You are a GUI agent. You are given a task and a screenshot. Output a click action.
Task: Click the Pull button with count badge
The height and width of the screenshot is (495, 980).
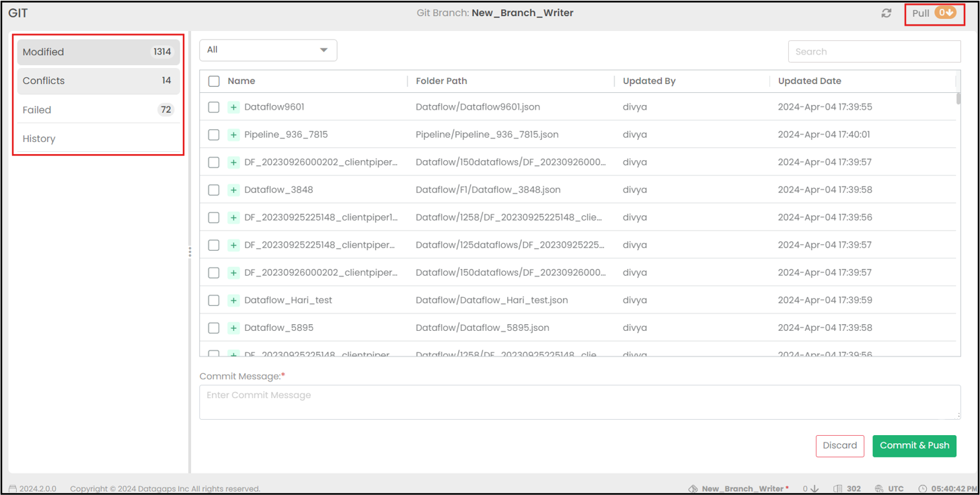click(x=934, y=13)
